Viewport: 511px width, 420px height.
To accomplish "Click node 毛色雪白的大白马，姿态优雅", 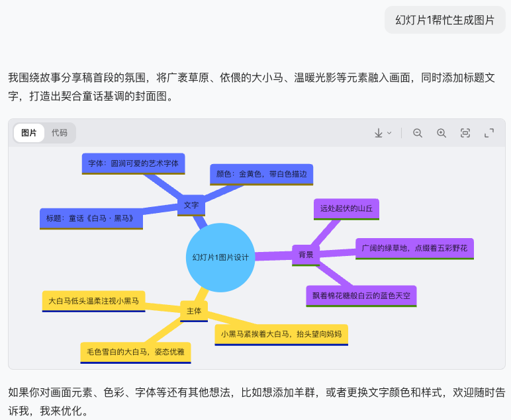I will pyautogui.click(x=136, y=353).
